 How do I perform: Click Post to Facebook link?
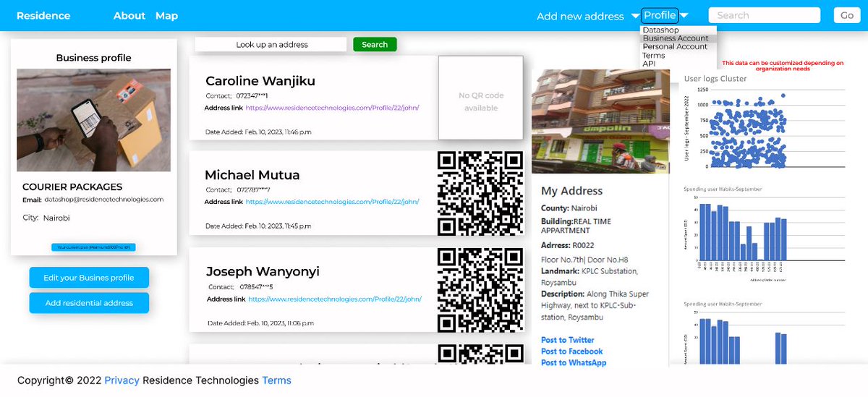[571, 351]
